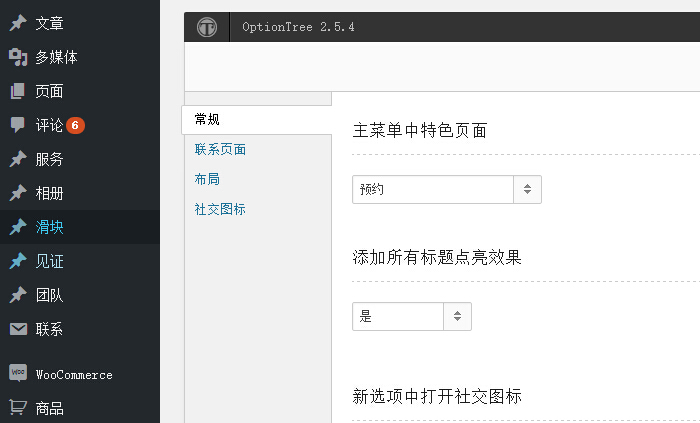Image resolution: width=700 pixels, height=423 pixels.
Task: Click the envelope icon beside 联系
Action: (18, 329)
